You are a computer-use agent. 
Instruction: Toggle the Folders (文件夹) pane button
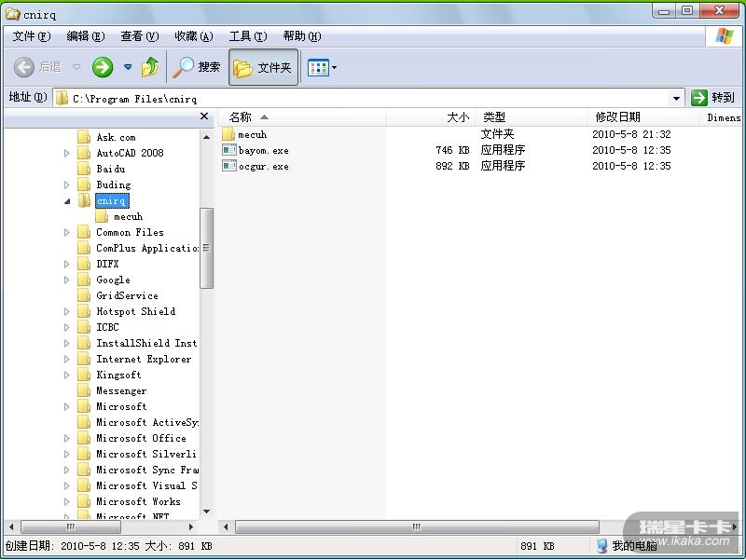click(263, 67)
